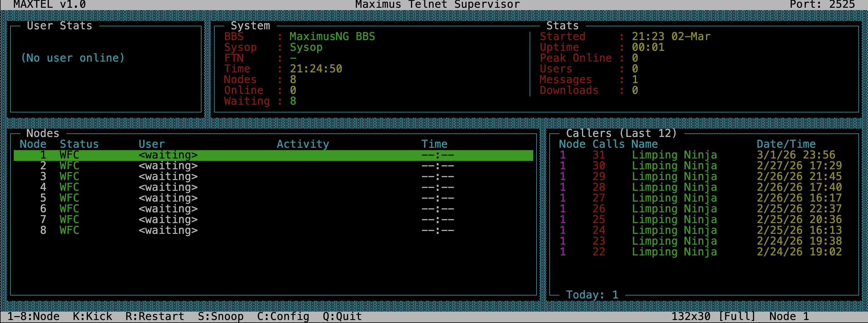
Task: Click the Calls column header in Callers
Action: point(609,144)
